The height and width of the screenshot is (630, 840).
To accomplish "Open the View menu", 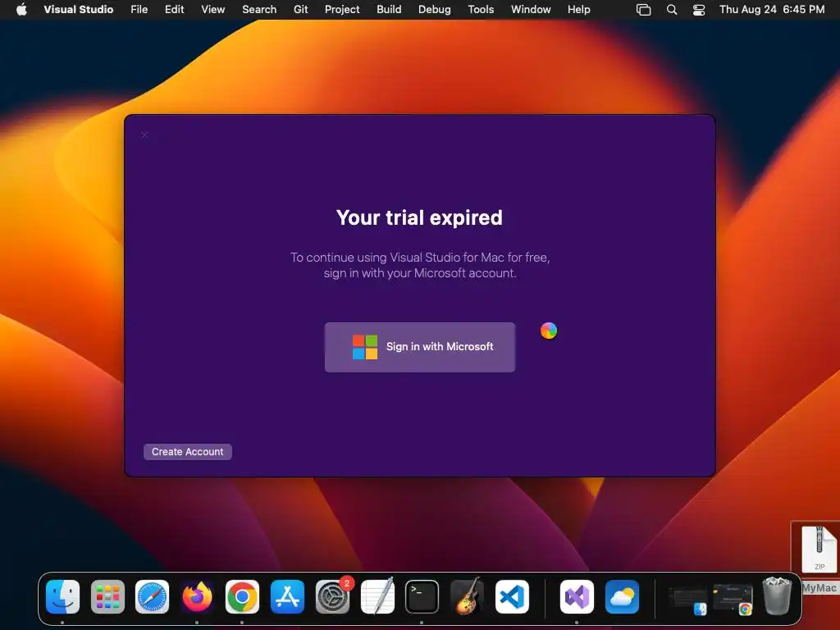I will point(212,9).
